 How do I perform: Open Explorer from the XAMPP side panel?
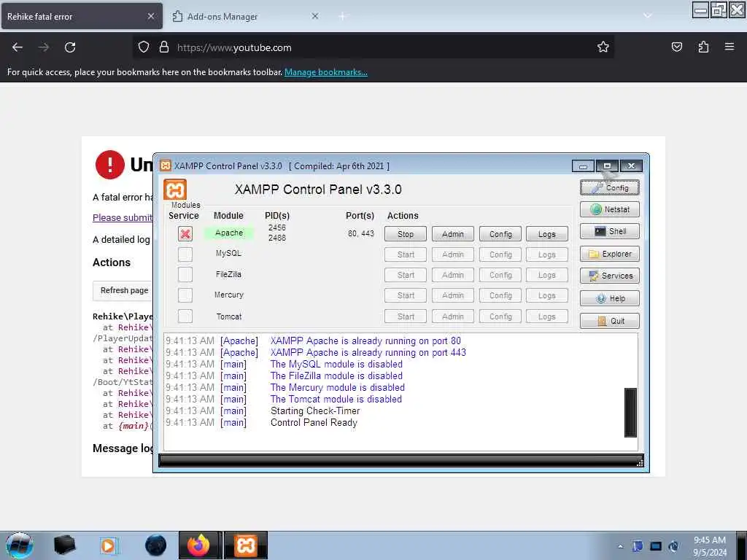[x=609, y=254]
